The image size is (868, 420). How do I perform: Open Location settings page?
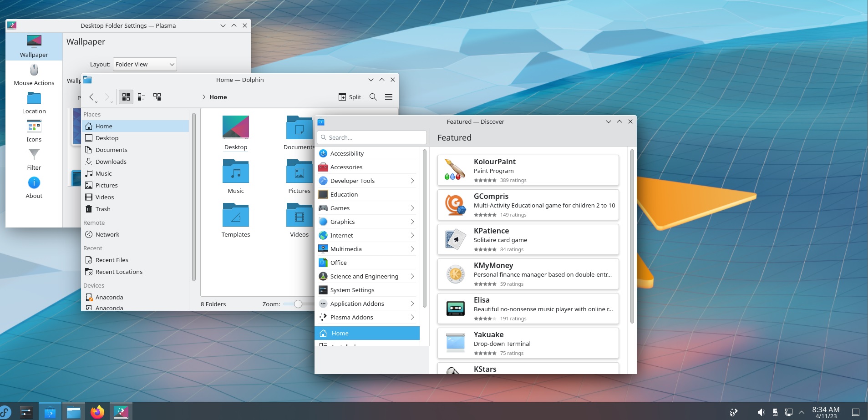[34, 103]
